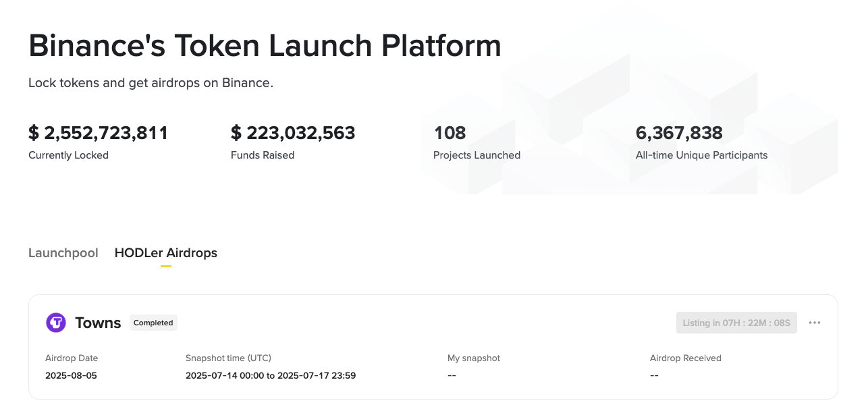Click the 108 Projects Launched figure
The height and width of the screenshot is (407, 868).
click(450, 133)
